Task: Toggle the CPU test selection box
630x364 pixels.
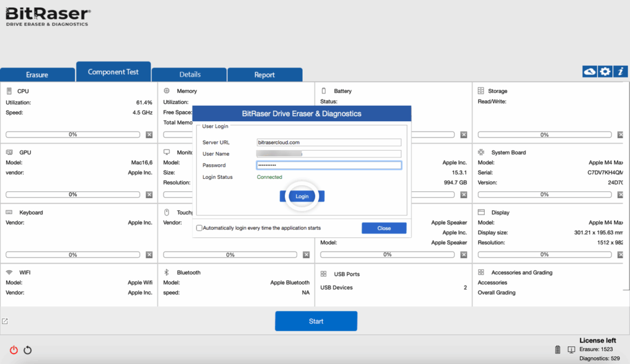Action: coord(149,135)
